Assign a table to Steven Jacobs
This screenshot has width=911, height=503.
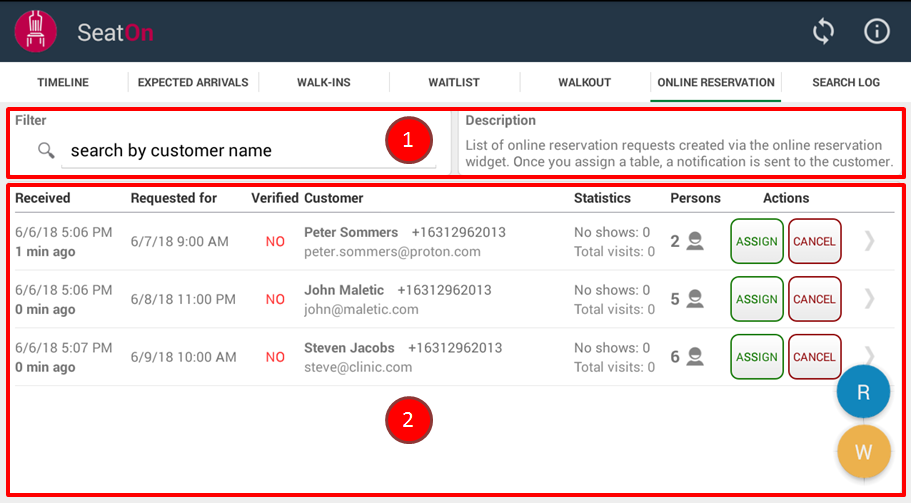[757, 357]
